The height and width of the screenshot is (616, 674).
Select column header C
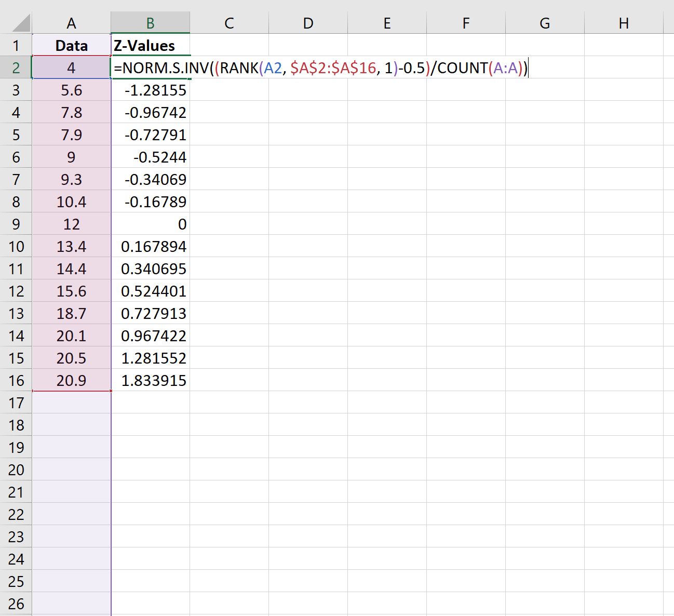tap(229, 23)
